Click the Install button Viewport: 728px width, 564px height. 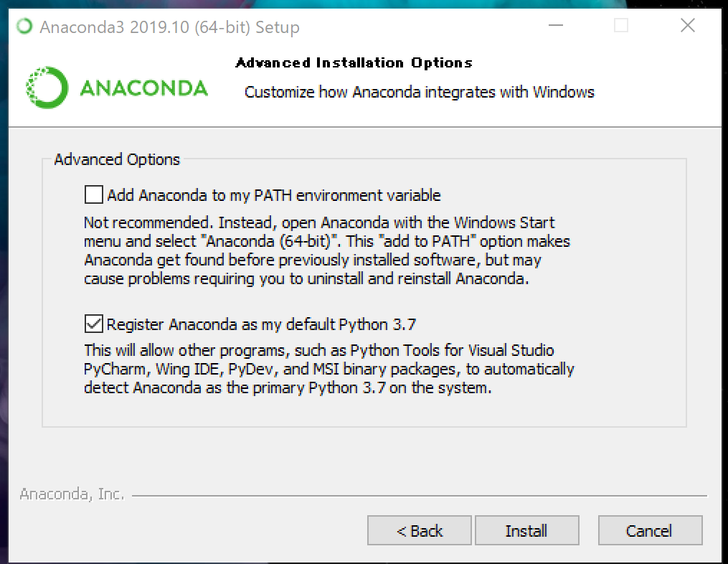526,530
